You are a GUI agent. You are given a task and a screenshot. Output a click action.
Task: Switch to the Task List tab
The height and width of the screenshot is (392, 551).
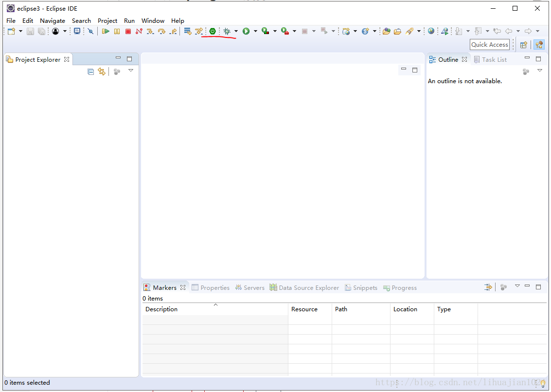[x=491, y=59]
